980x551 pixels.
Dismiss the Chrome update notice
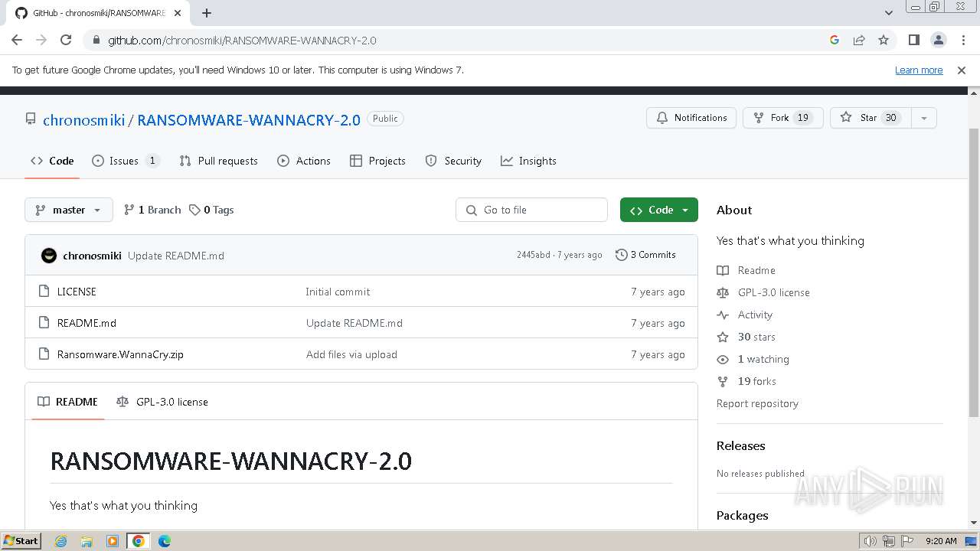(x=962, y=70)
